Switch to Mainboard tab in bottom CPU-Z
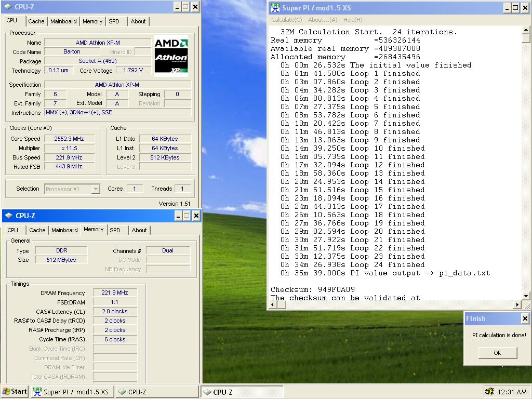This screenshot has height=399, width=532. [x=64, y=230]
